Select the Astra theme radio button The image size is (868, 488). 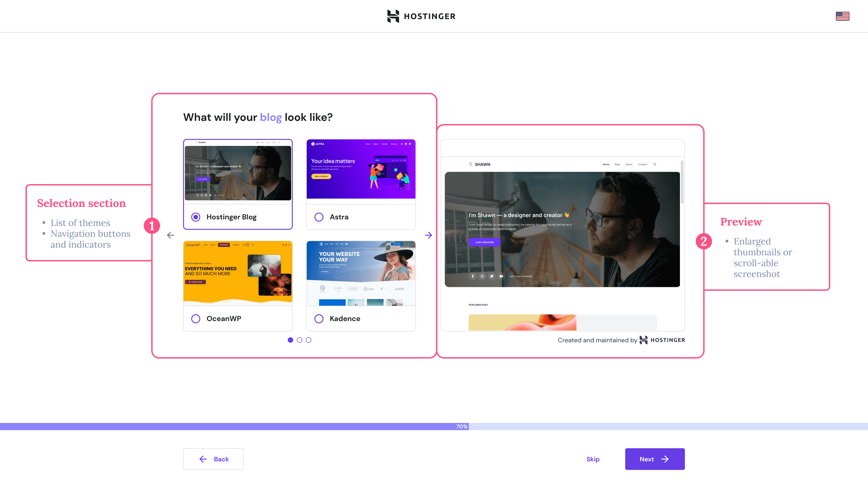coord(319,217)
